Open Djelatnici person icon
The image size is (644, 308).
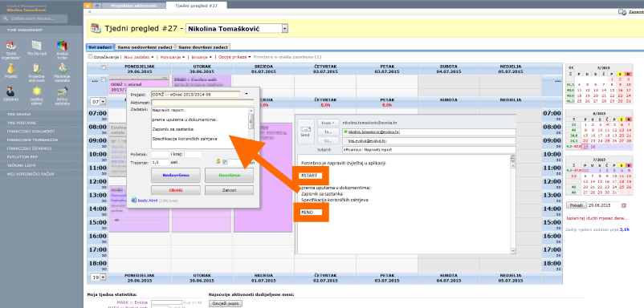(10, 91)
